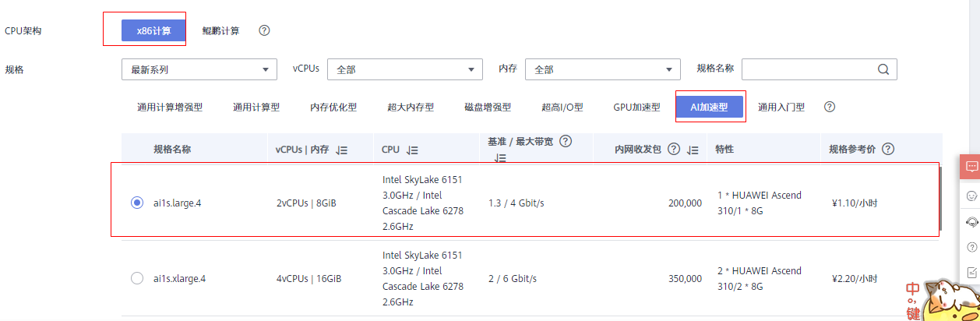The height and width of the screenshot is (321, 980).
Task: Click the help icon beside 鲲鹏计算
Action: [x=264, y=31]
